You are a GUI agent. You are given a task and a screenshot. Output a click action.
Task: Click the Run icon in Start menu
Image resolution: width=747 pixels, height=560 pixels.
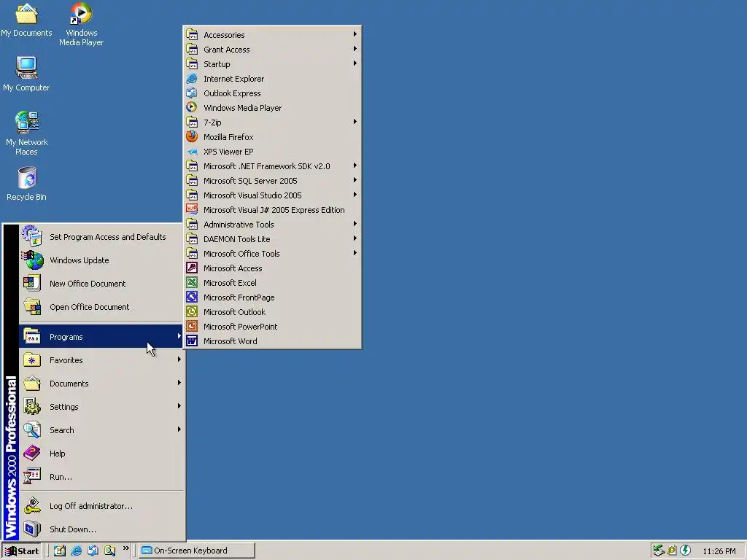32,476
